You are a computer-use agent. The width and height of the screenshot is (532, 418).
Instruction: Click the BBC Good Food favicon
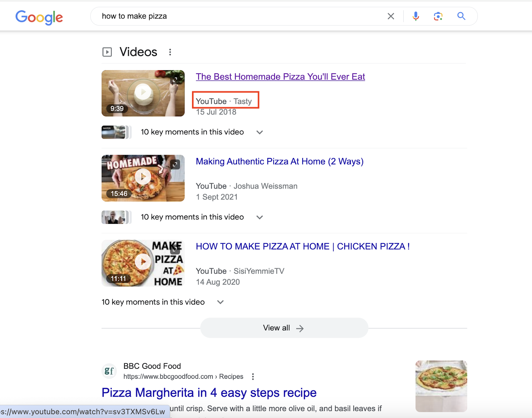point(109,371)
